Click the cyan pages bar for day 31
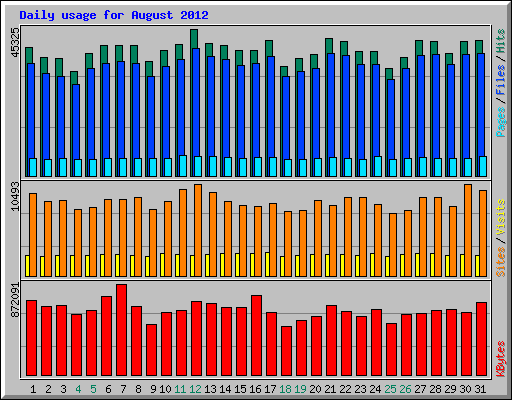The width and height of the screenshot is (512, 400). tap(483, 166)
